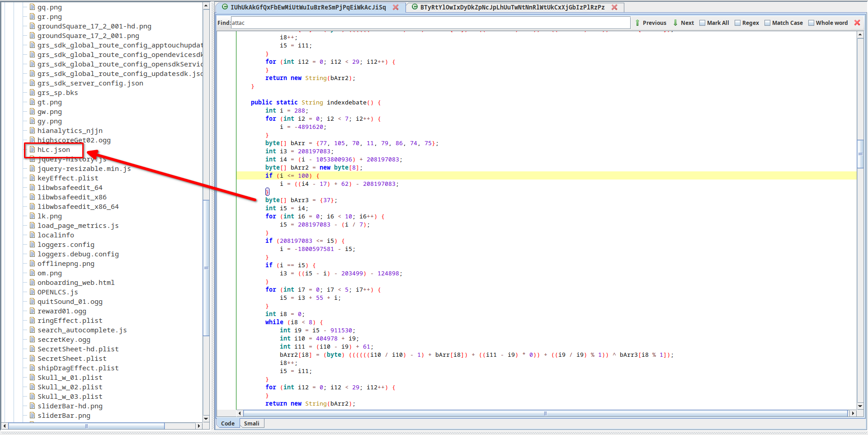Click the code folding brace after i assignment
This screenshot has width=868, height=435.
pos(267,192)
